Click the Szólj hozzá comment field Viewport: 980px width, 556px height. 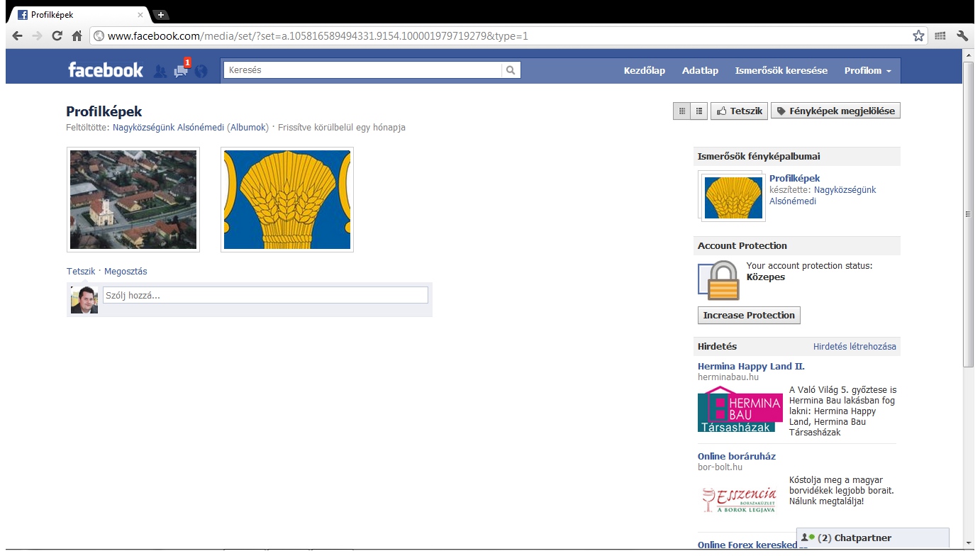[x=265, y=296]
